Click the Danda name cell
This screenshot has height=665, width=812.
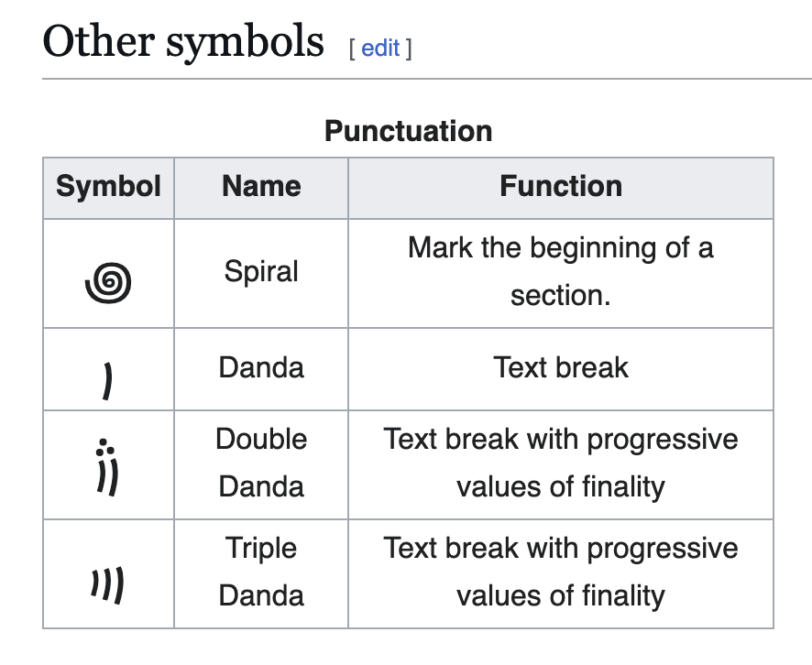click(261, 369)
